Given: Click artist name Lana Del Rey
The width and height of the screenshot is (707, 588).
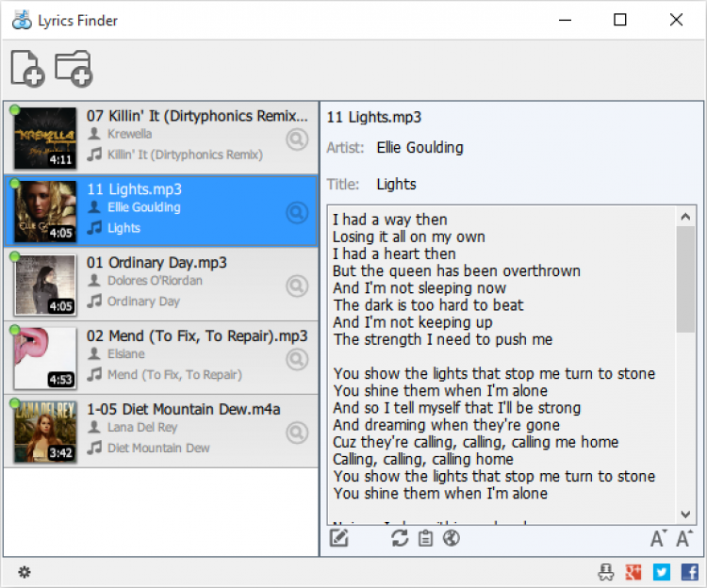Looking at the screenshot, I should tap(142, 427).
